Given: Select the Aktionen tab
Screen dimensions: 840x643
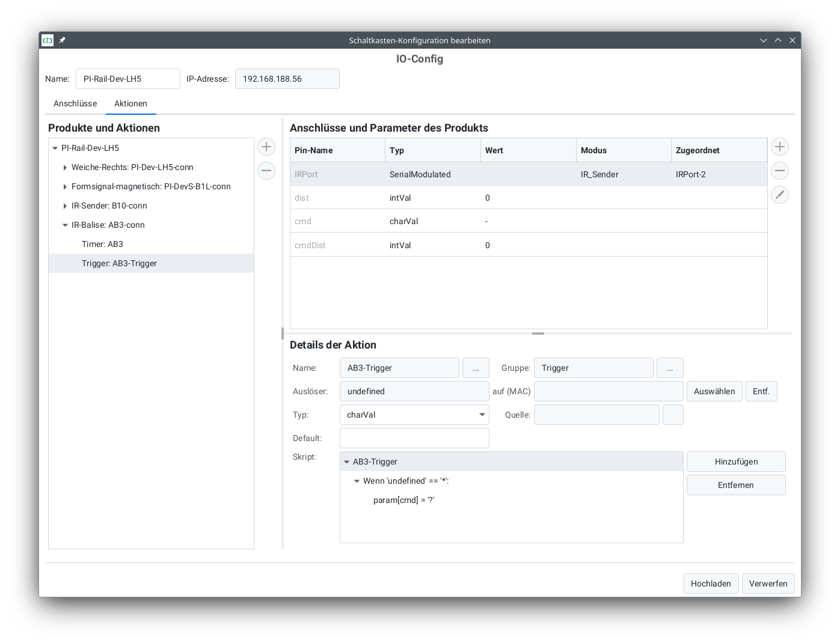Looking at the screenshot, I should tap(130, 103).
